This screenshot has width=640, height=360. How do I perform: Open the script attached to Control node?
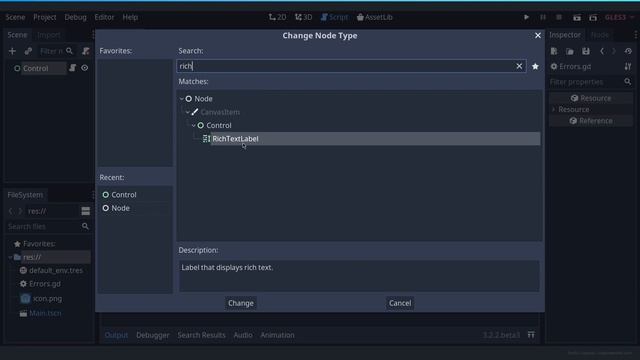pos(72,68)
